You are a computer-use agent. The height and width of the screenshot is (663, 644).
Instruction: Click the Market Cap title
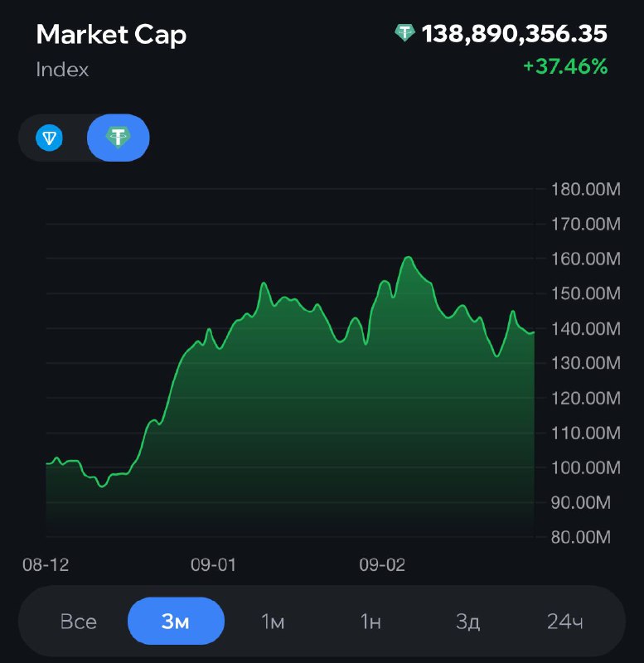[x=111, y=35]
